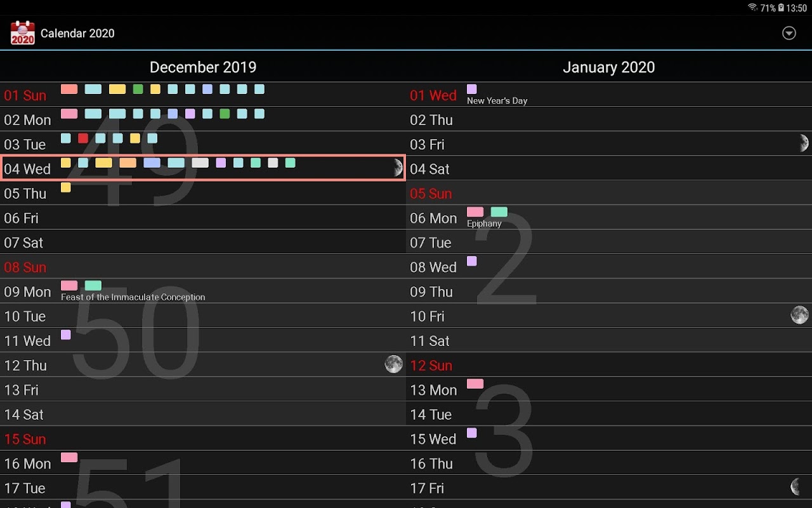The image size is (812, 508).
Task: Select the 17 Tue December date
Action: (x=25, y=488)
